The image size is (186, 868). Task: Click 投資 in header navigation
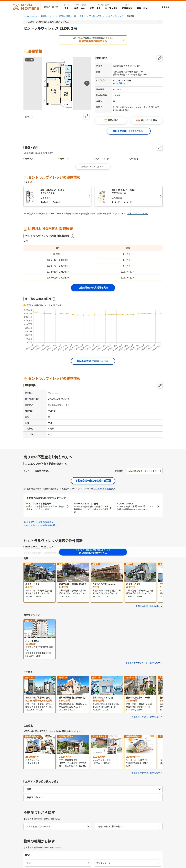pyautogui.click(x=139, y=8)
